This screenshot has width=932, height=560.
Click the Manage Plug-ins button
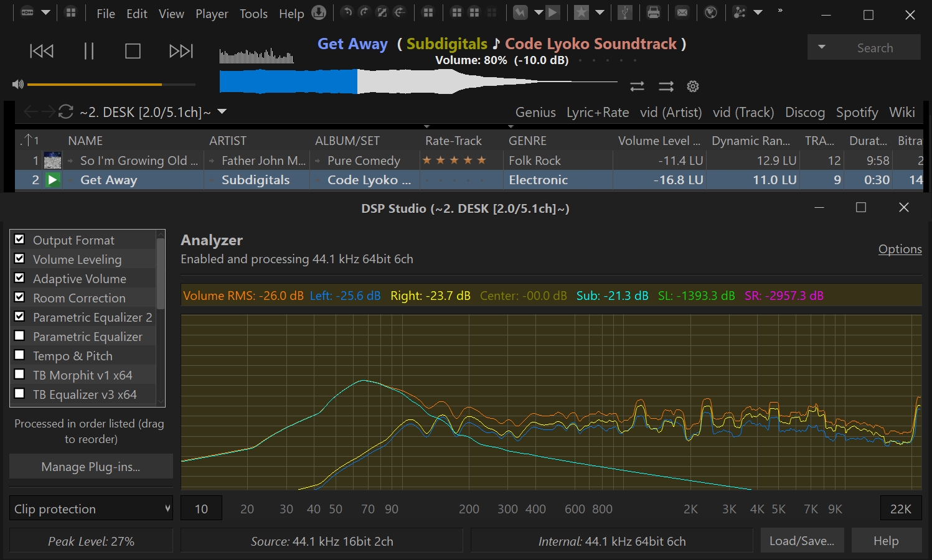pos(91,467)
